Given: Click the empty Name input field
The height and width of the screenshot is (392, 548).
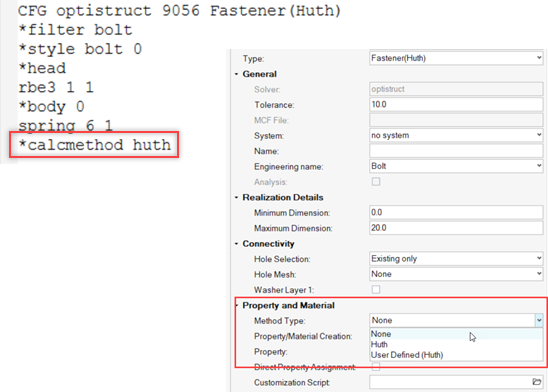Looking at the screenshot, I should click(456, 151).
